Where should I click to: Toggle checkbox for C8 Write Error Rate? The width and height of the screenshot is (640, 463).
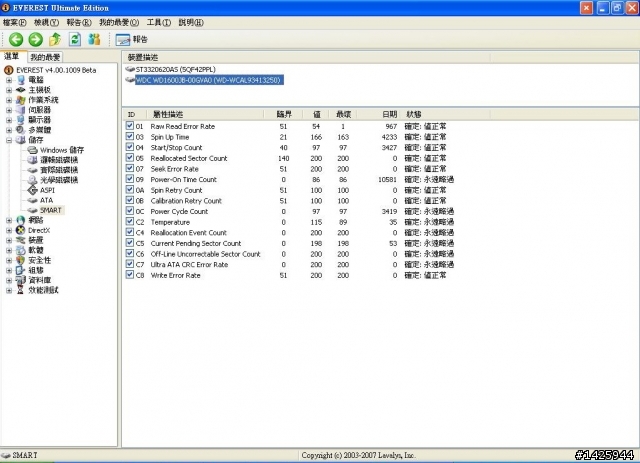tap(130, 275)
